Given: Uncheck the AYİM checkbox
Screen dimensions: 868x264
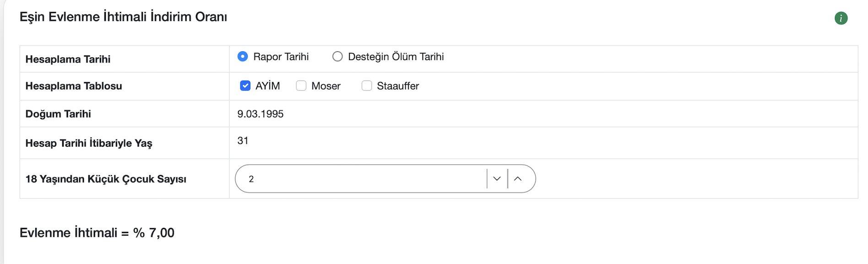Looking at the screenshot, I should coord(245,86).
